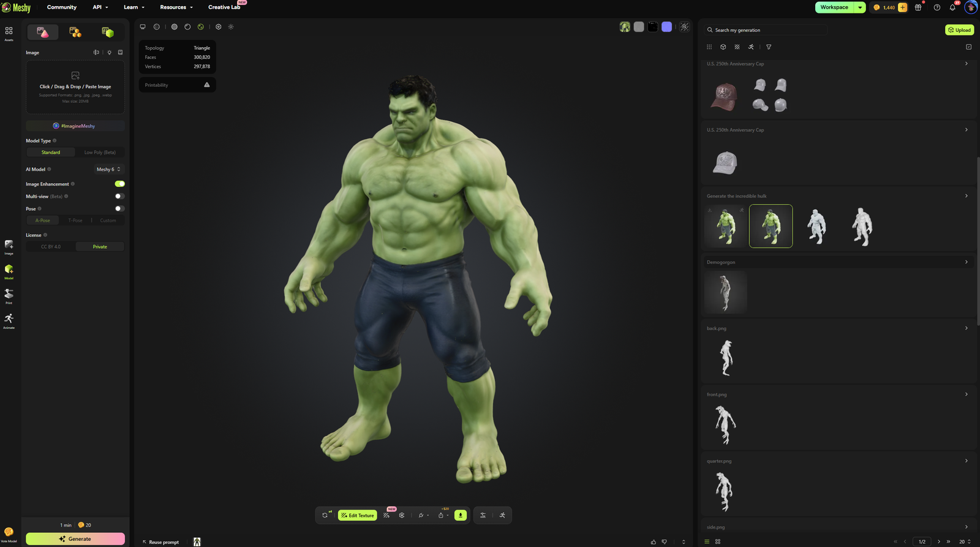Image resolution: width=980 pixels, height=547 pixels.
Task: Open the share/export dropdown in bottom toolbar
Action: [x=443, y=515]
